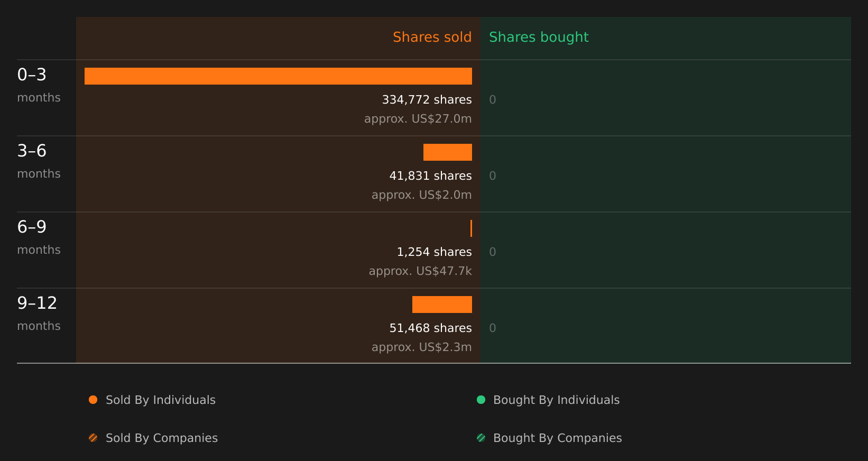Click the bought 0 in 0–3 months row

tap(493, 100)
